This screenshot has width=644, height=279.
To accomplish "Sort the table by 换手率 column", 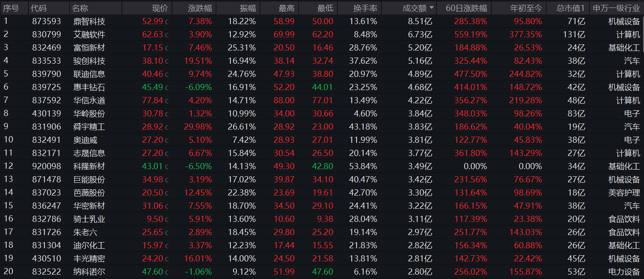I will [x=365, y=8].
